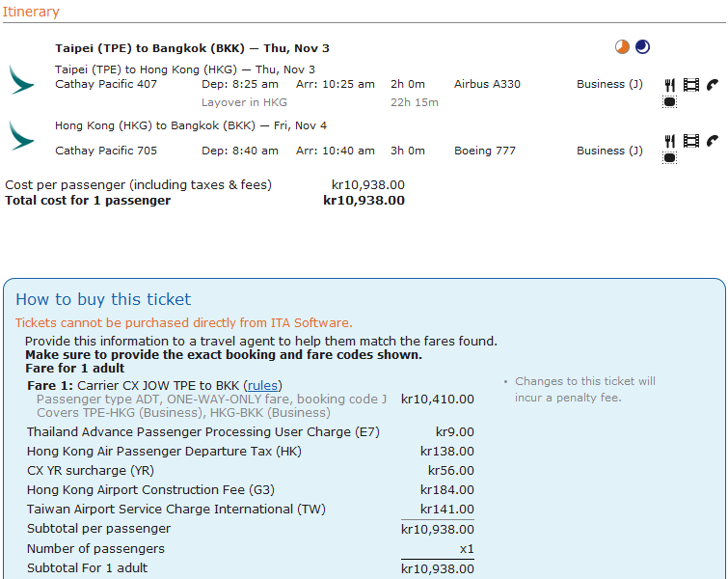
Task: Click the seat icon for Cathay Pacific 705
Action: [670, 157]
